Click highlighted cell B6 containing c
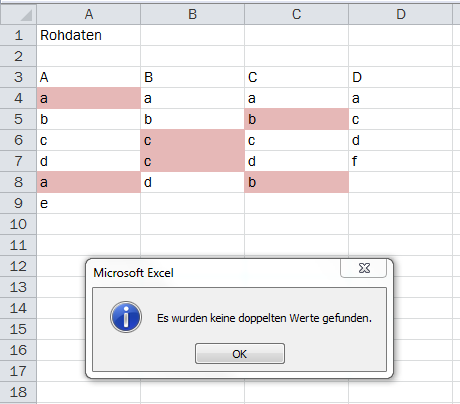 tap(193, 140)
